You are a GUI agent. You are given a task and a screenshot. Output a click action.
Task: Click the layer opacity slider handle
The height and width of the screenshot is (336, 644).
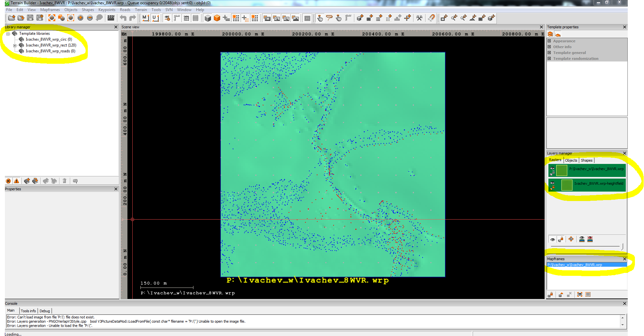[x=622, y=247]
